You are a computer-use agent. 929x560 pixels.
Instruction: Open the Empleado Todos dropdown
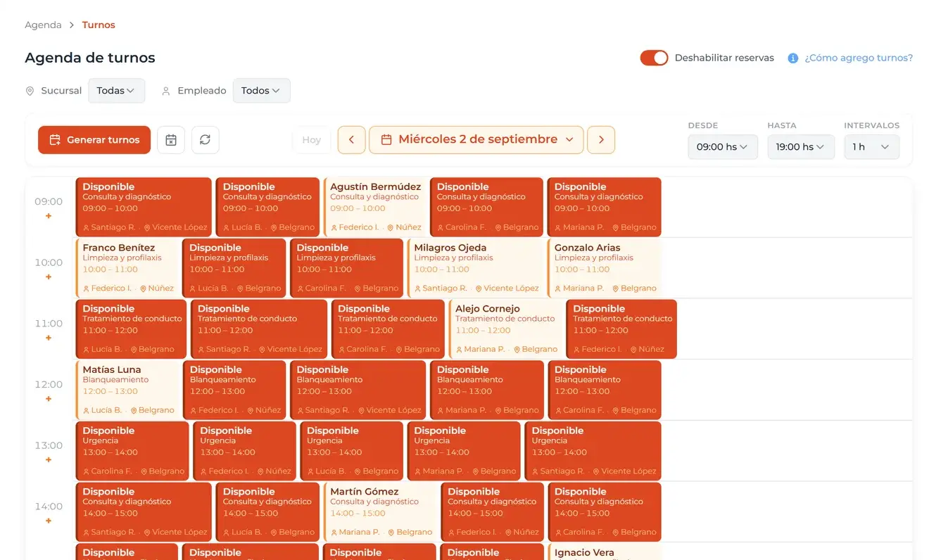[261, 91]
